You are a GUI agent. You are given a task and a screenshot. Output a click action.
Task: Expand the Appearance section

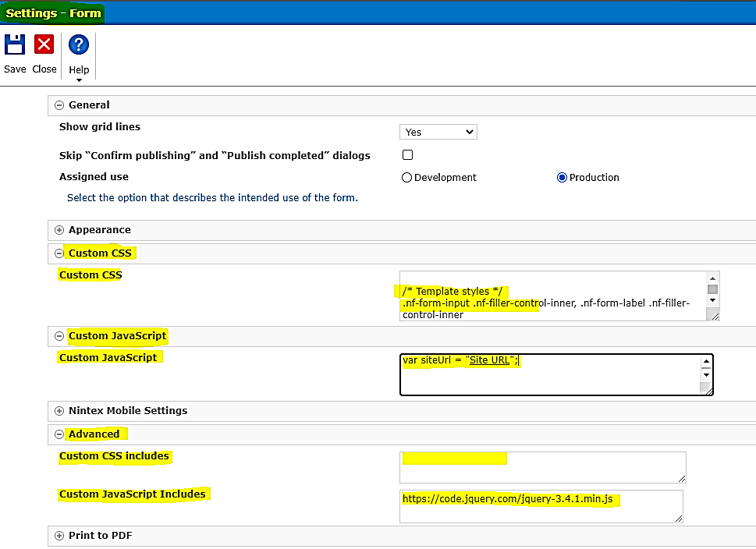point(59,230)
